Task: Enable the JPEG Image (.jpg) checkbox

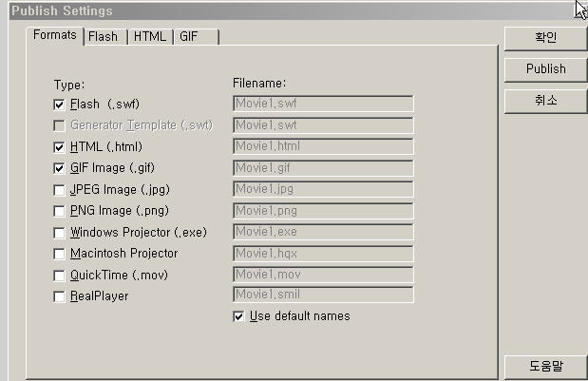Action: [59, 190]
